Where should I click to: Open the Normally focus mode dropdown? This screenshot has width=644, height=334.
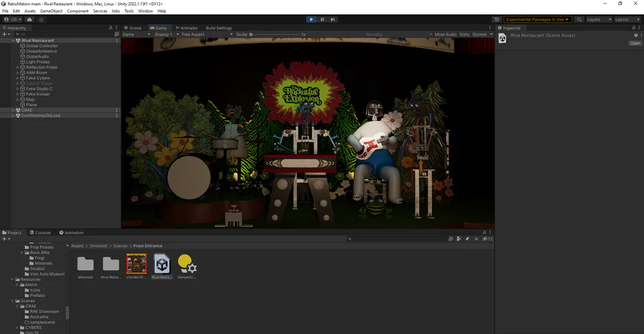point(399,34)
